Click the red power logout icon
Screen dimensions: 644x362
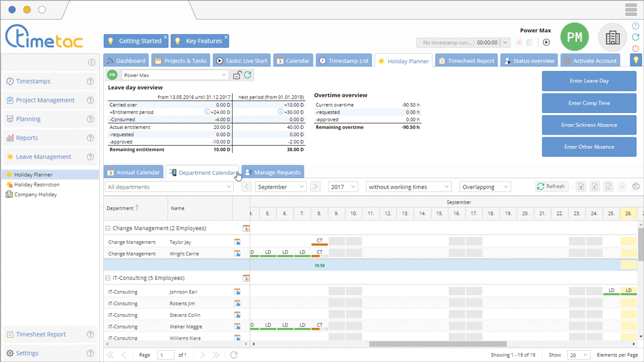pyautogui.click(x=635, y=49)
